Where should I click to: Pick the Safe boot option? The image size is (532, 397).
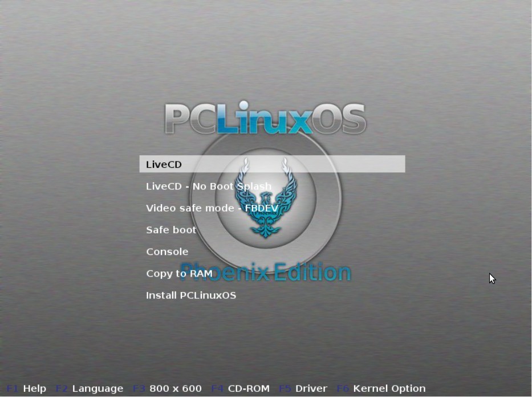pyautogui.click(x=171, y=230)
